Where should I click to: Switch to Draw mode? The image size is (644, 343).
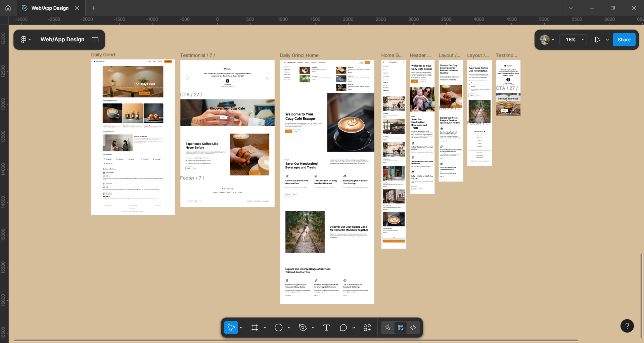tap(388, 328)
